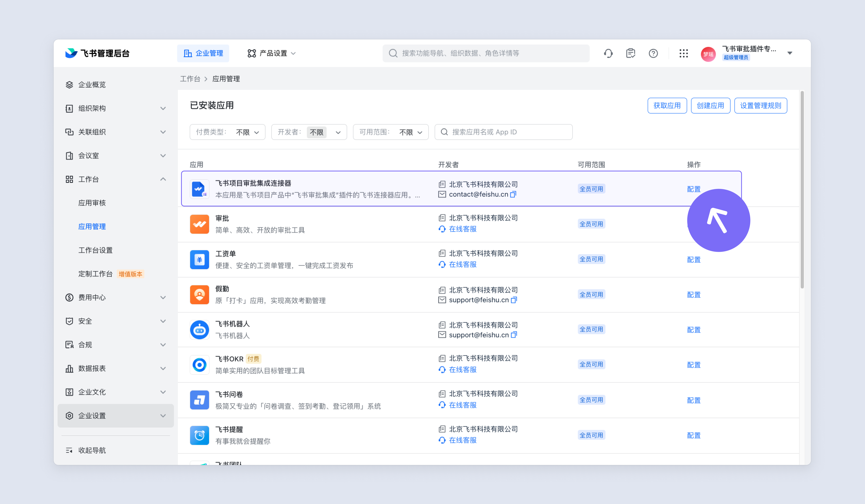865x504 pixels.
Task: Click the 全员可用 tag in 假勤 row
Action: 591,295
